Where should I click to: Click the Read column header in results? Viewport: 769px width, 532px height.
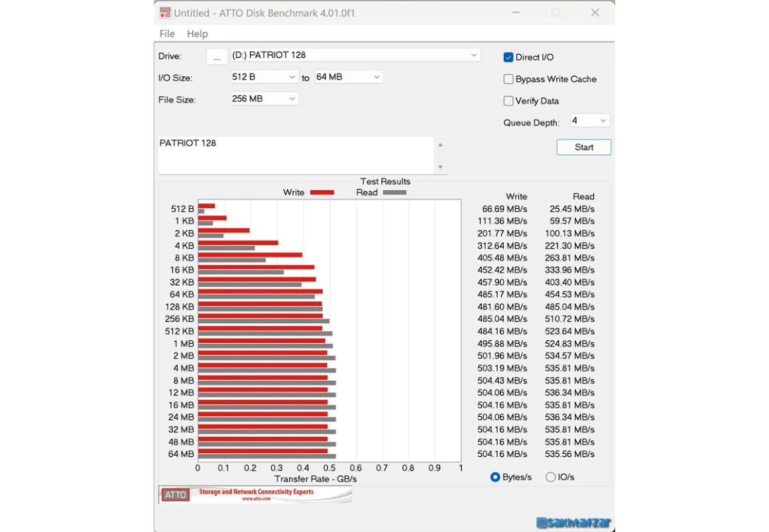pyautogui.click(x=583, y=197)
